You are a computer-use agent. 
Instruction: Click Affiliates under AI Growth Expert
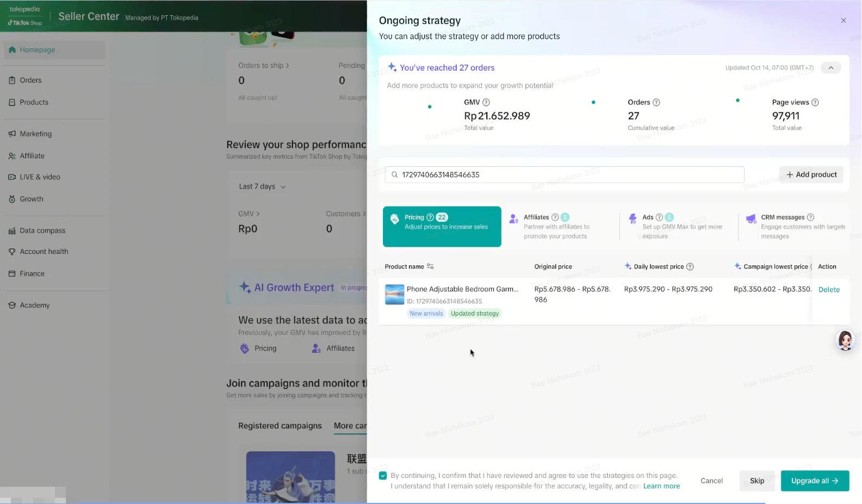tap(333, 349)
